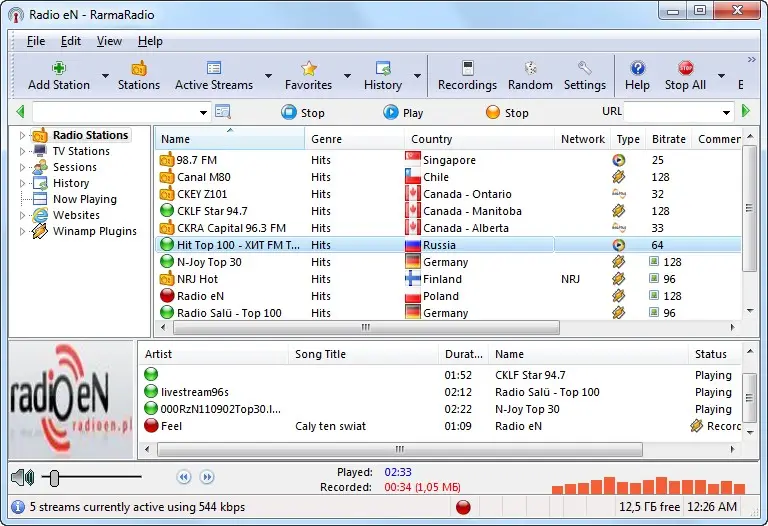Click the URL input field
The image size is (768, 526).
point(672,112)
